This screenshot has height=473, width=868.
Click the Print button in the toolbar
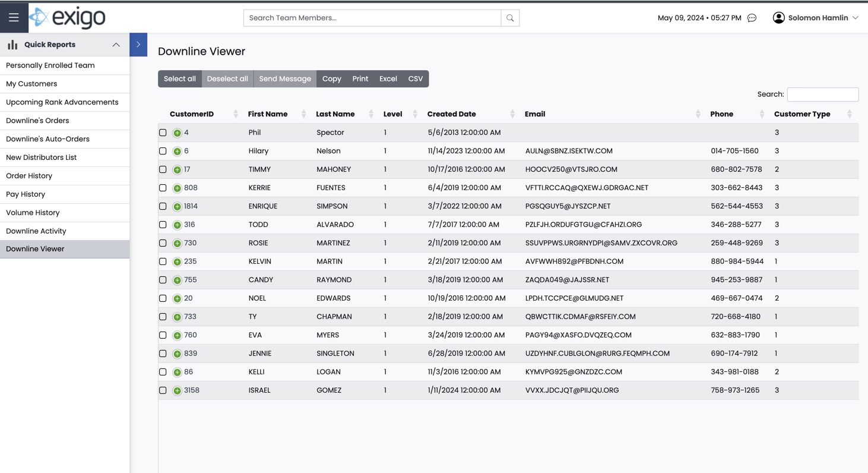click(x=360, y=78)
